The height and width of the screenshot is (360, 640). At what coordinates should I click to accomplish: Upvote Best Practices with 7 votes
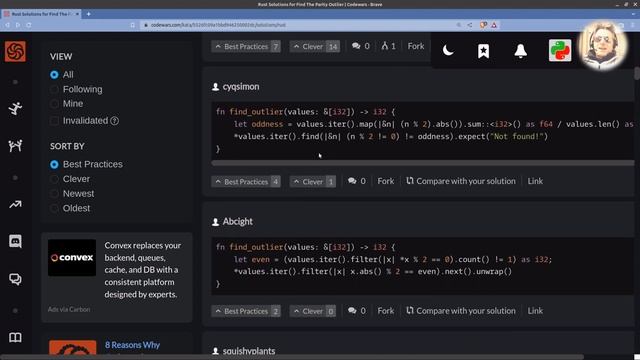(246, 46)
